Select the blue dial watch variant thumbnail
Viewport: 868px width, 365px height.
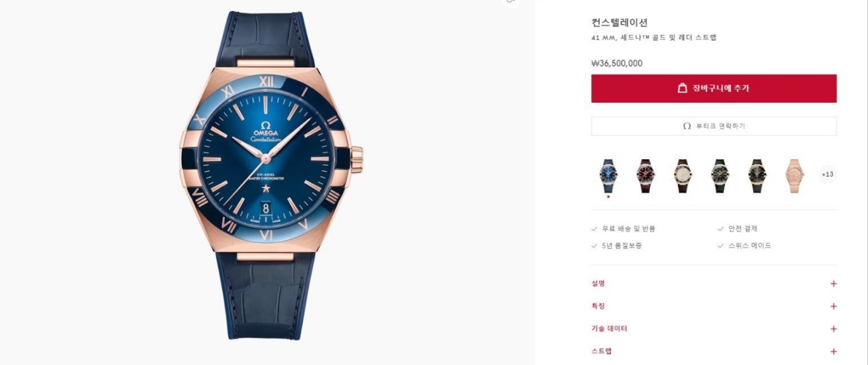tap(608, 176)
